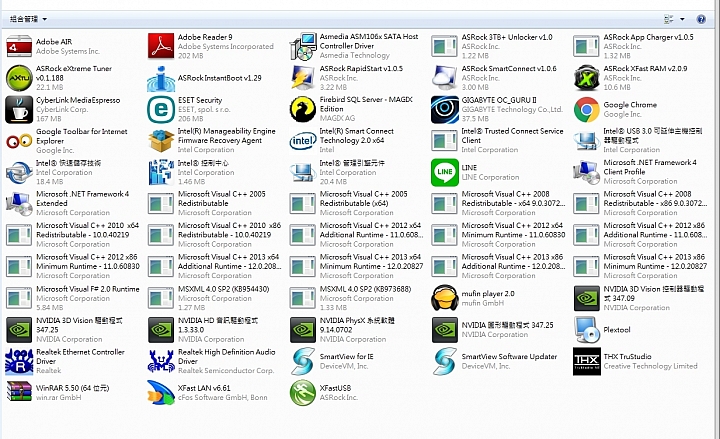Select Visual C++ 2012 x86 Minimum Runtime
720x439 pixels.
(73, 267)
